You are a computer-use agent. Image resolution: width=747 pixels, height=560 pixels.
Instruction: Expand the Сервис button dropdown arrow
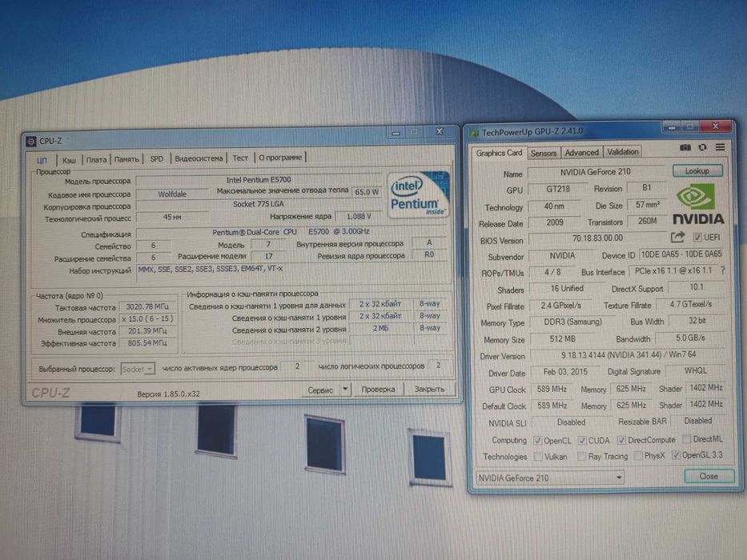(x=345, y=390)
